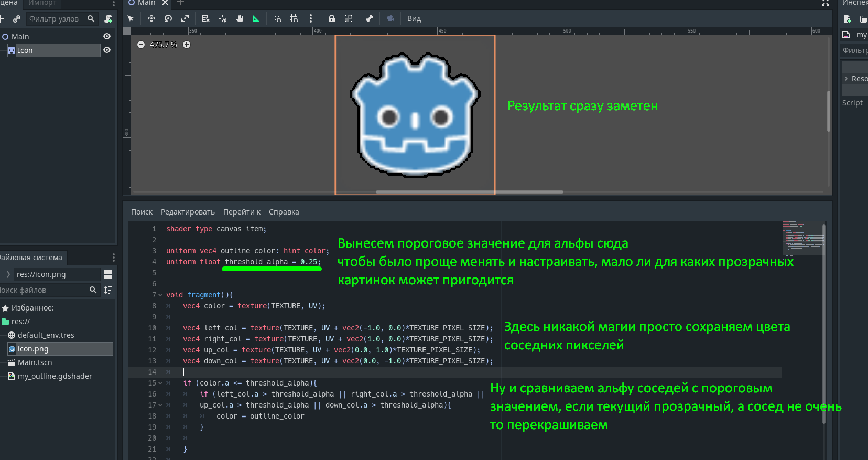Collapse the code block at line 17

160,405
